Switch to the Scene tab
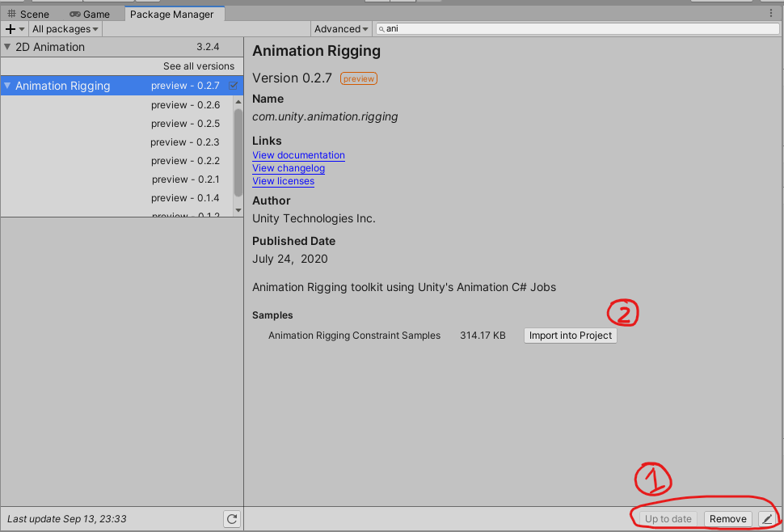 pos(29,14)
